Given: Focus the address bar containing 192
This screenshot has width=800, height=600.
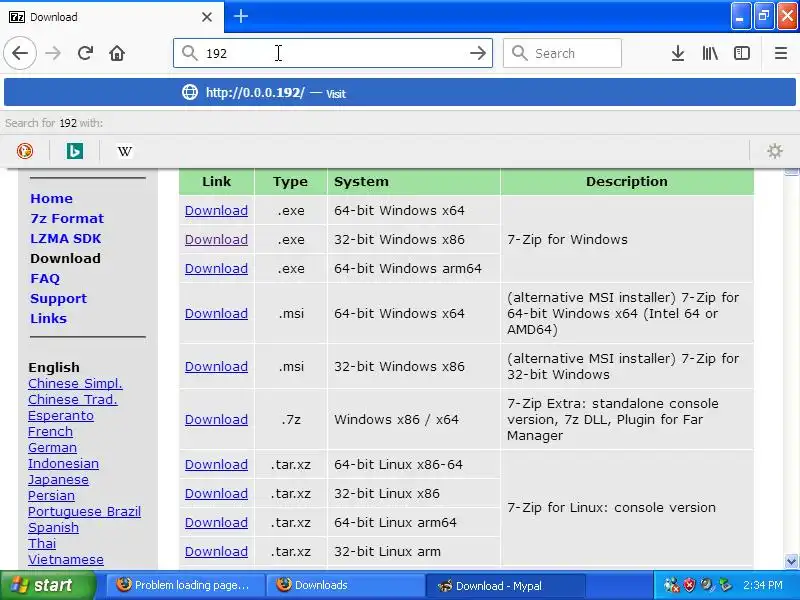Looking at the screenshot, I should (333, 53).
